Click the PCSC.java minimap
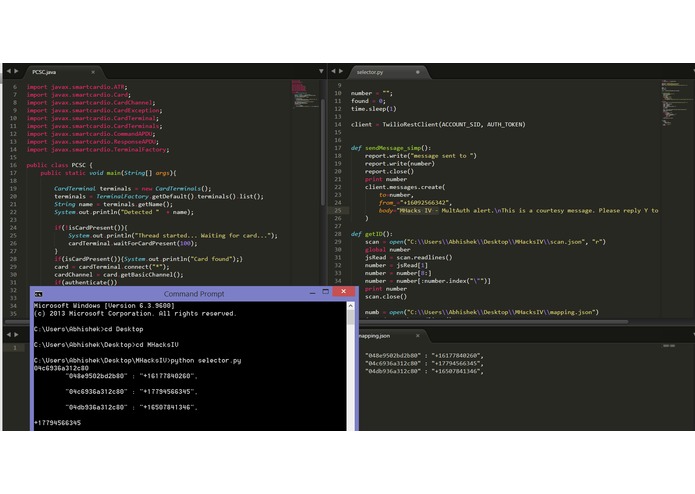This screenshot has width=695, height=494. coord(305,94)
